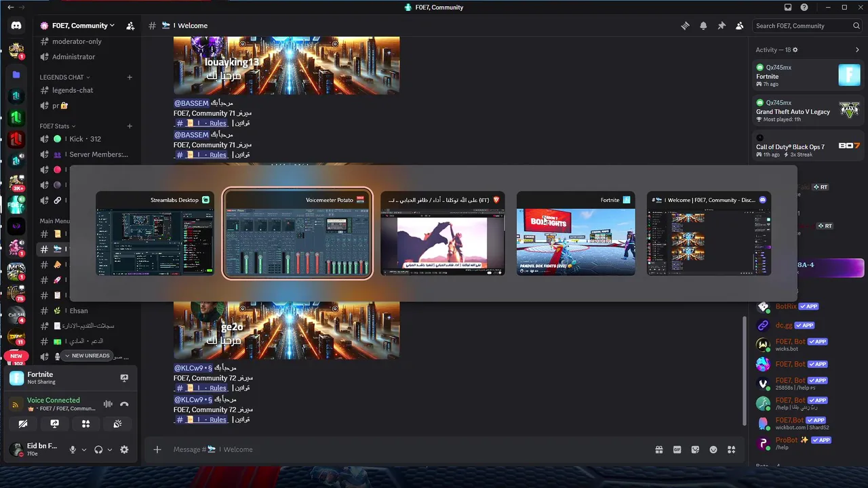This screenshot has height=488, width=868.
Task: Open Discord Direct Messages home icon
Action: tap(16, 26)
